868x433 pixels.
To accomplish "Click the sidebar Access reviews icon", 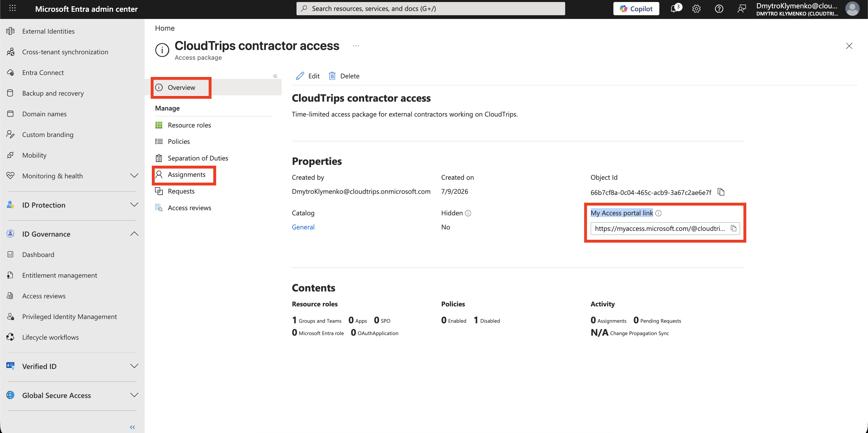I will (x=10, y=296).
